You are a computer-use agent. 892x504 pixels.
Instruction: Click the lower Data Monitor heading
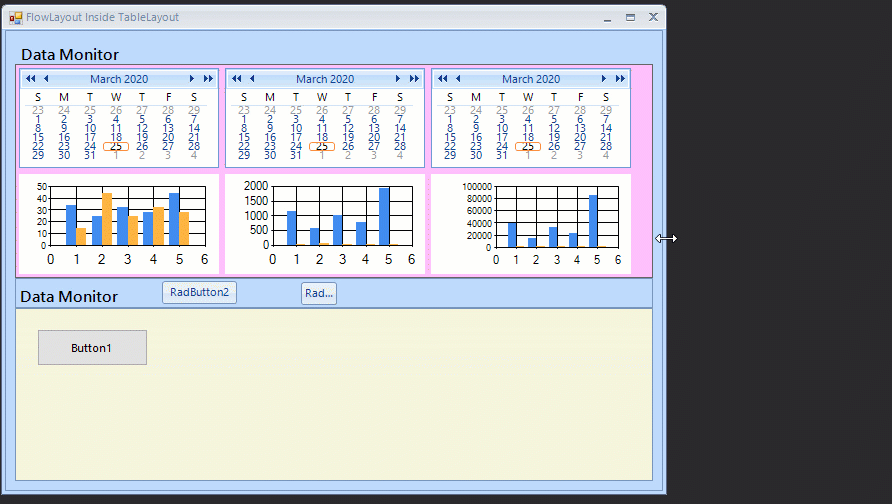(x=69, y=297)
